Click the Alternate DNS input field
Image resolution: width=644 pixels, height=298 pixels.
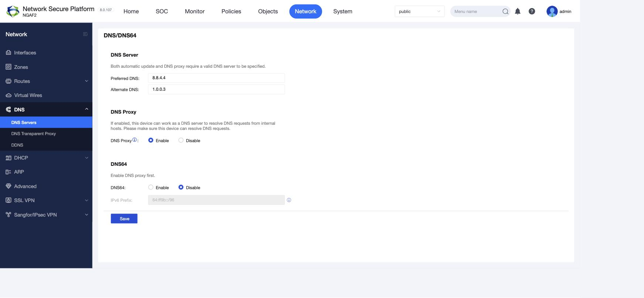click(216, 89)
